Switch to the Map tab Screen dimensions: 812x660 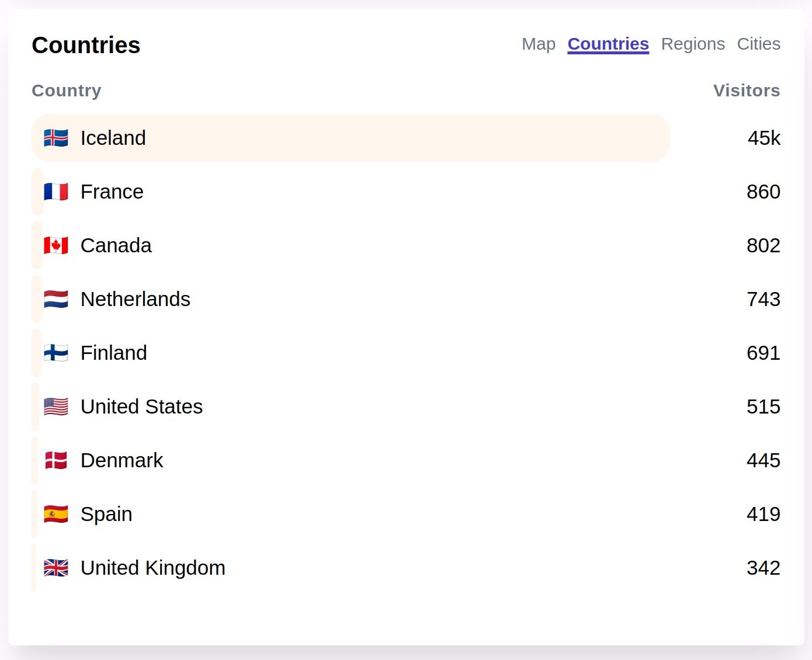pyautogui.click(x=539, y=44)
